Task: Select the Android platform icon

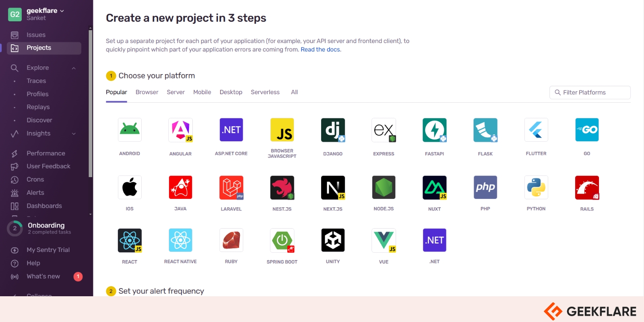Action: pyautogui.click(x=130, y=130)
